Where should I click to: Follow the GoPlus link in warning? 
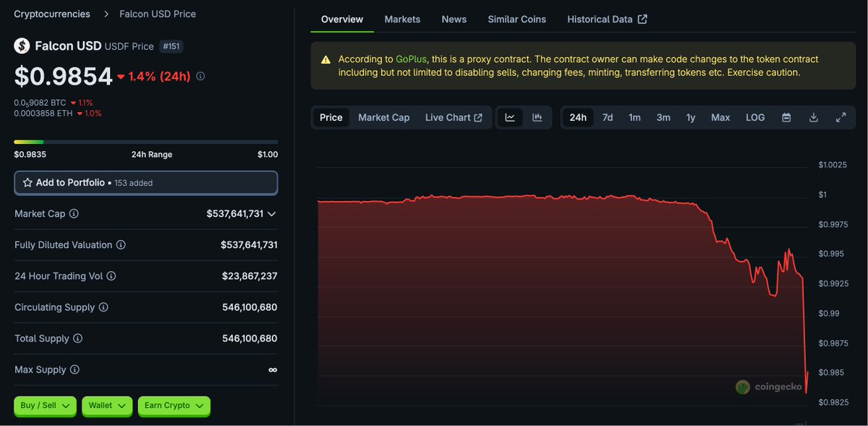coord(412,59)
